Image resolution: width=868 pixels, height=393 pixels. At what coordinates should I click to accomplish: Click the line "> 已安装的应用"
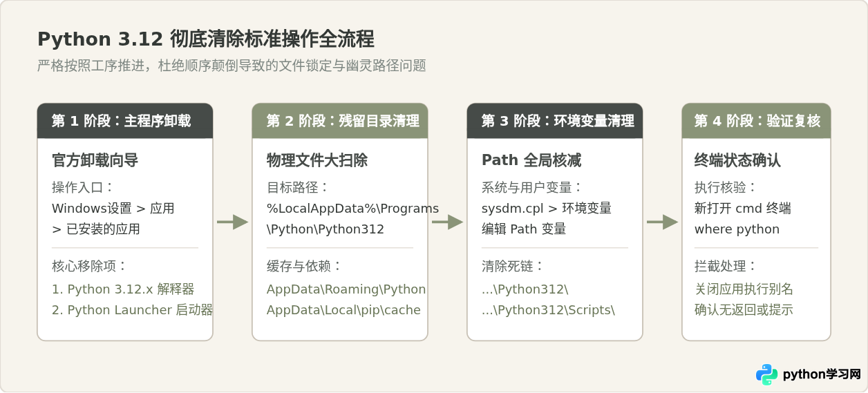[96, 229]
